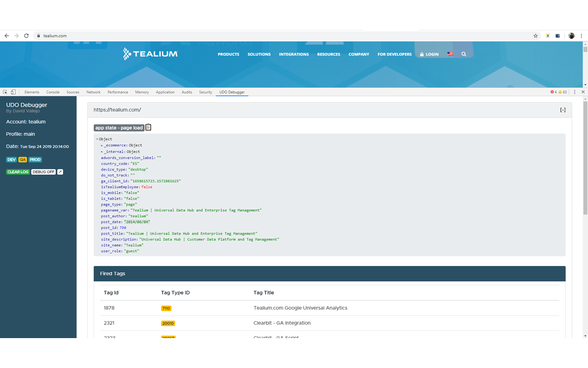588x368 pixels.
Task: Collapse the panel with the [-] control
Action: point(563,110)
